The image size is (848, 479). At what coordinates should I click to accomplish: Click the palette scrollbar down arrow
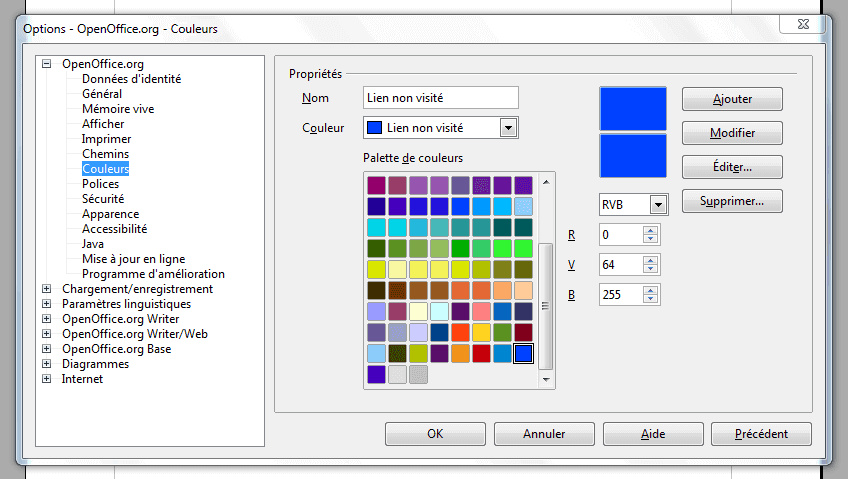(x=546, y=380)
